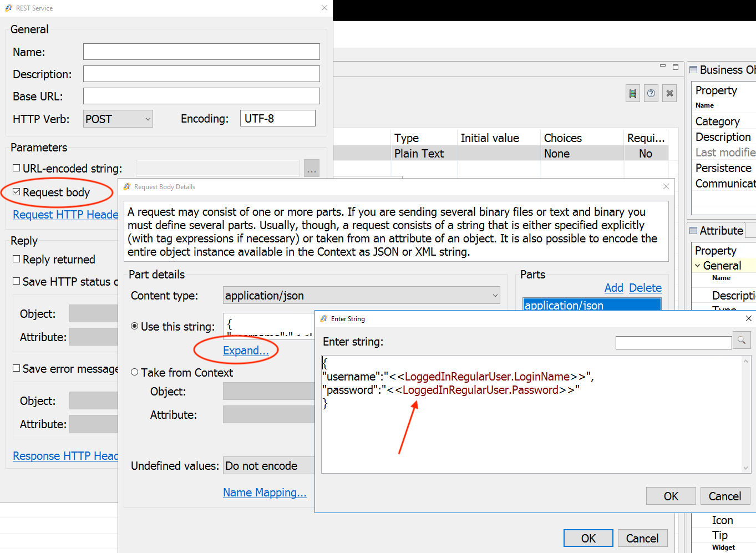Click the Business Object panel icon

tap(693, 70)
